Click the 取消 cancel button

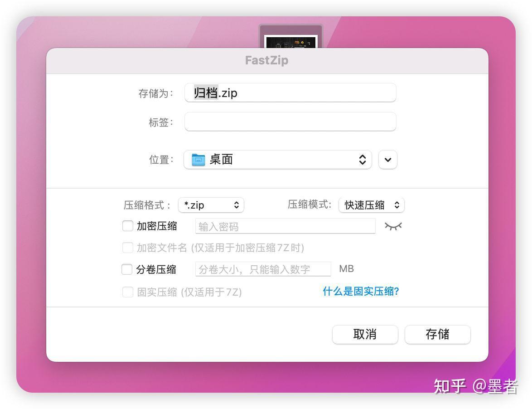point(365,334)
